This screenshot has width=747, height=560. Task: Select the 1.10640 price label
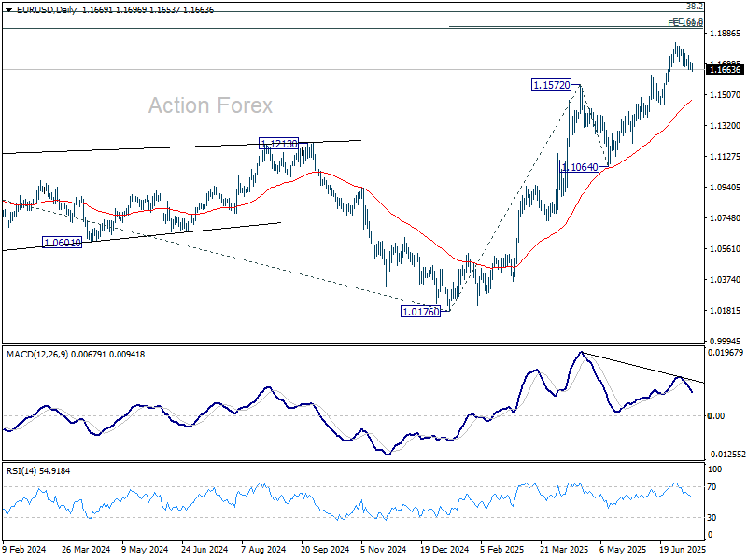pos(579,166)
